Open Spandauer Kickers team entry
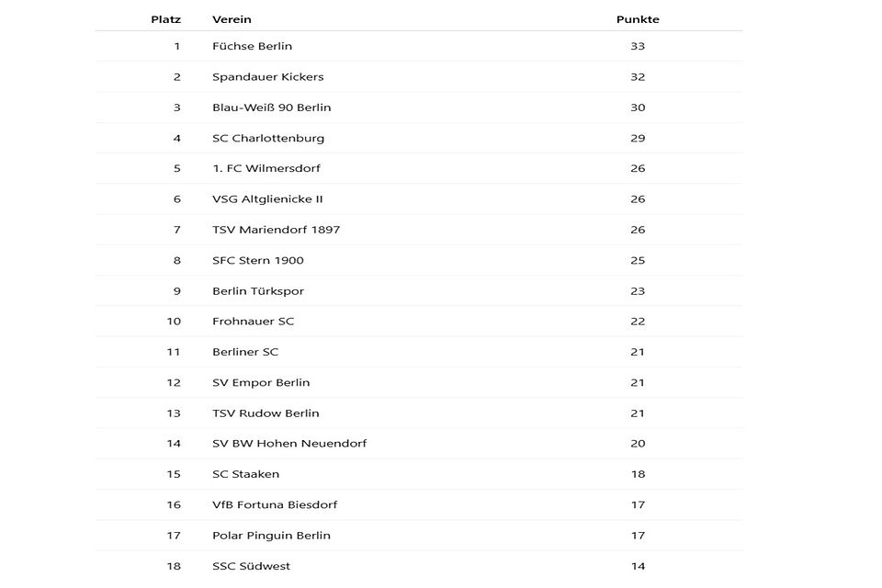The width and height of the screenshot is (882, 588). coord(267,77)
